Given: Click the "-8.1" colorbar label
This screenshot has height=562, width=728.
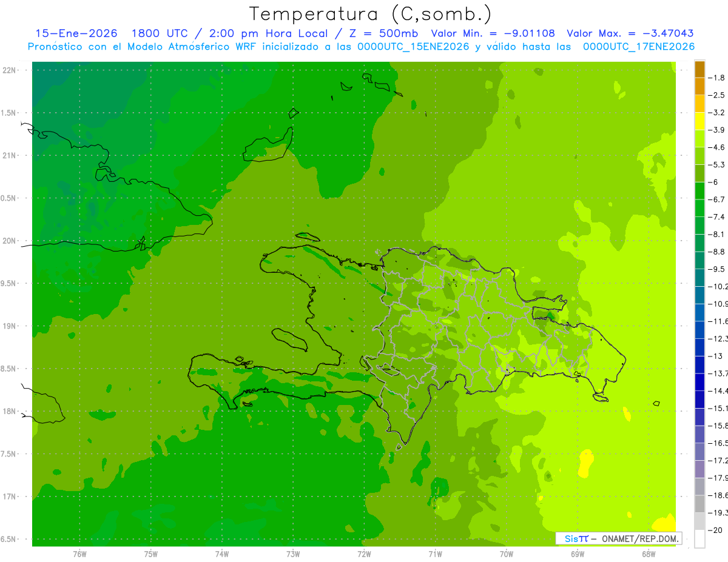Looking at the screenshot, I should tap(716, 235).
